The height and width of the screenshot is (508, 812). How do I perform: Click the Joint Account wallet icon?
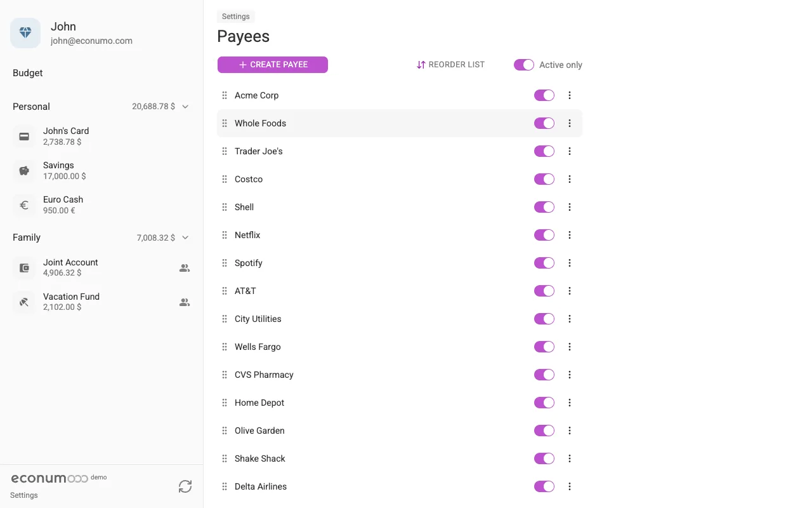tap(24, 268)
